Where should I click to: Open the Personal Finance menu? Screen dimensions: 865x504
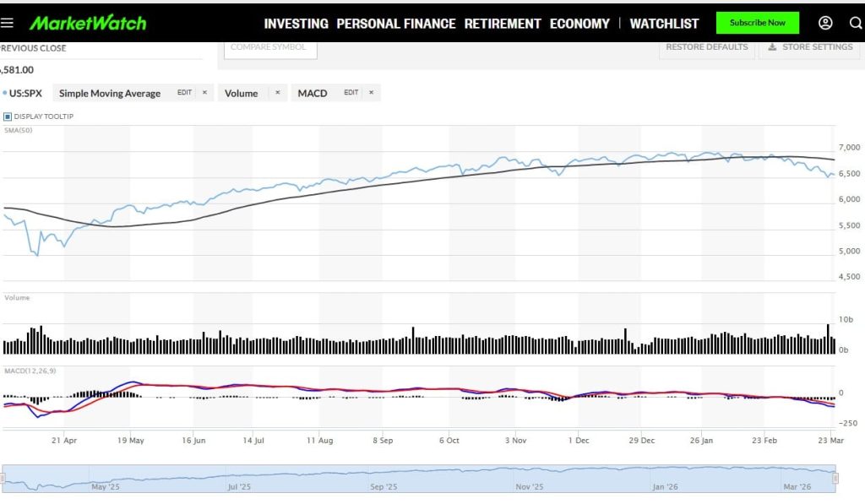click(395, 24)
